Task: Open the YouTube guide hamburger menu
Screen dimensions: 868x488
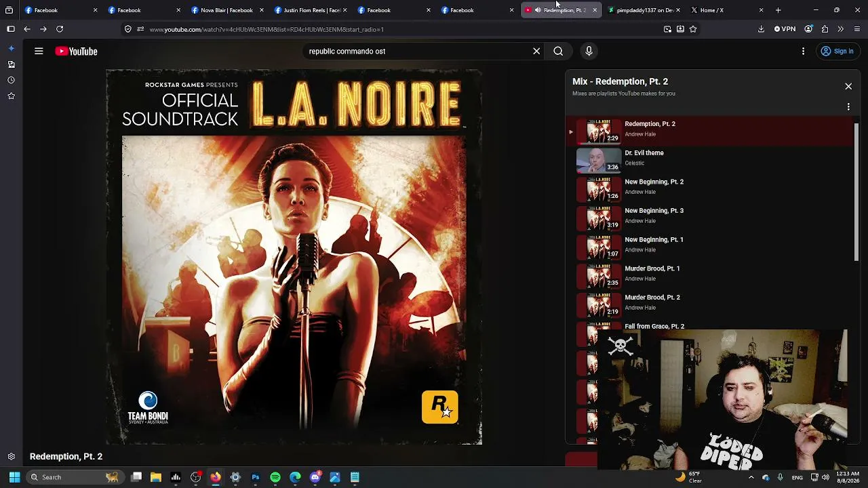Action: coord(39,51)
